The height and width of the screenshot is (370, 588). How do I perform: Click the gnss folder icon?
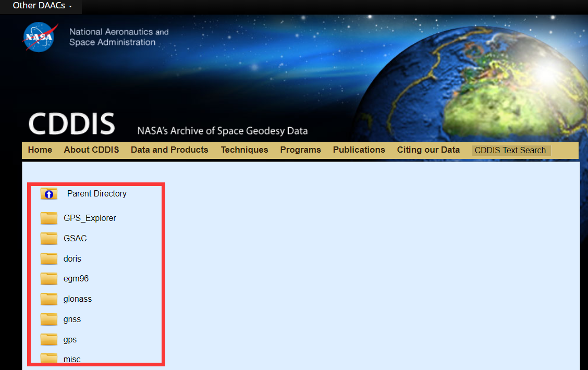point(49,319)
